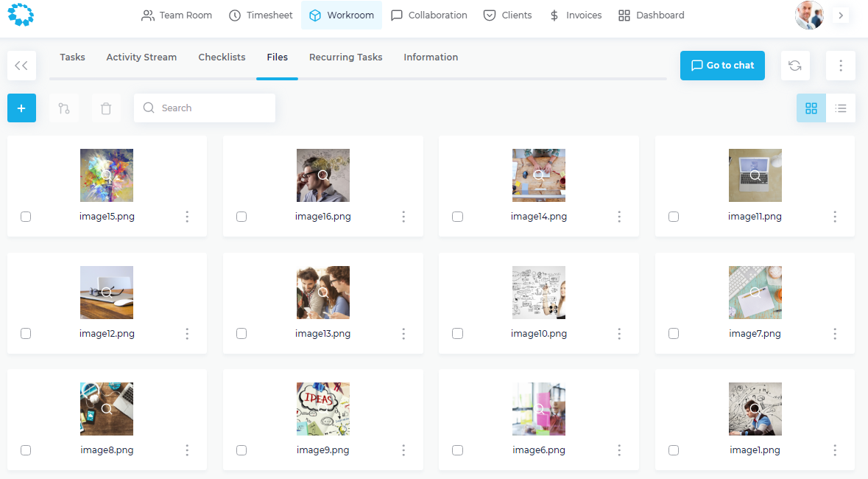
Task: Click the file Search field
Action: click(205, 108)
